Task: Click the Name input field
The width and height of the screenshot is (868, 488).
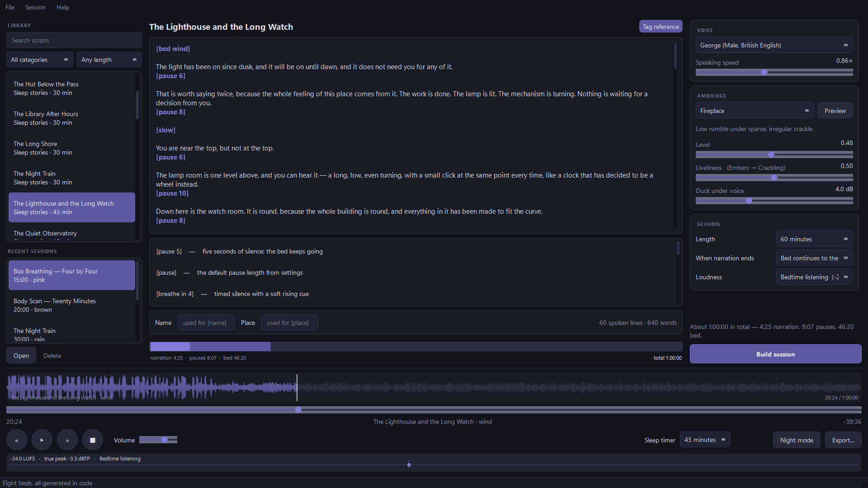Action: (x=206, y=323)
